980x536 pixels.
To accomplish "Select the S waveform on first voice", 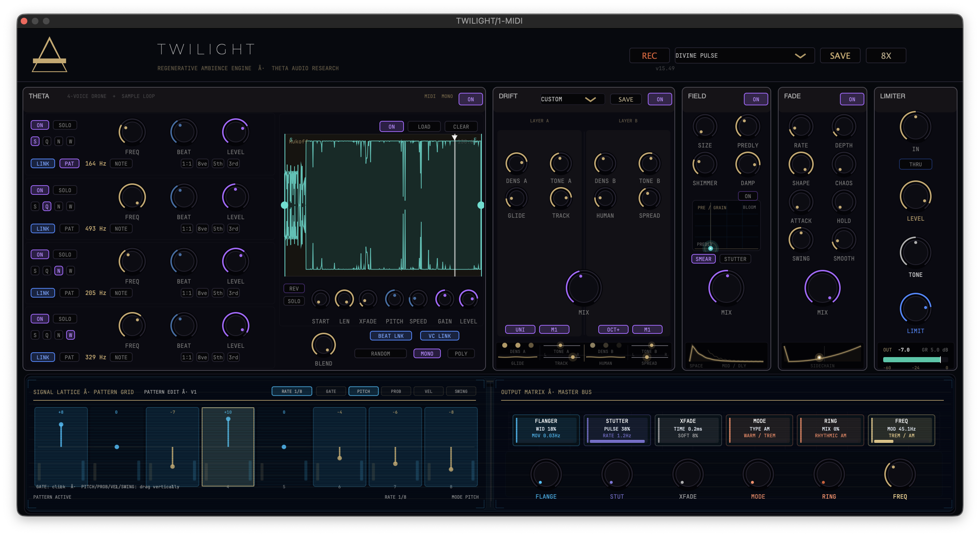I will point(35,142).
